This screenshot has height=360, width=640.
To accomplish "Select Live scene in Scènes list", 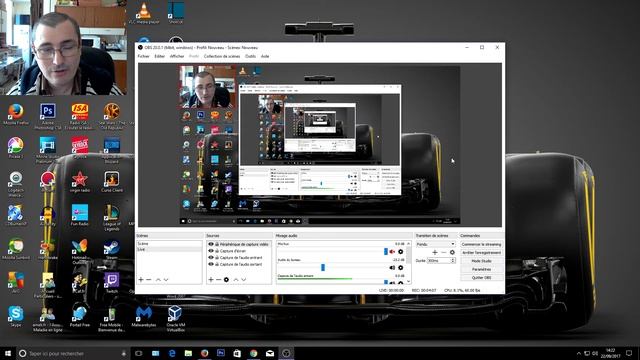I will [x=169, y=249].
